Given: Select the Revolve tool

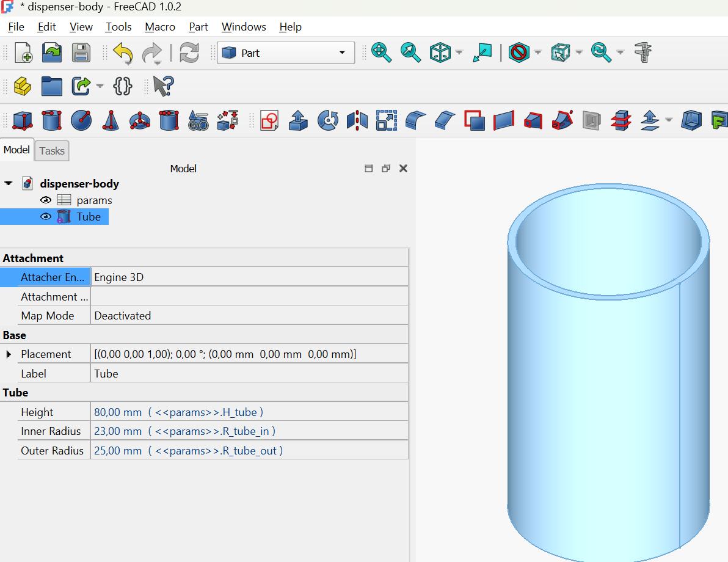Looking at the screenshot, I should pyautogui.click(x=328, y=120).
